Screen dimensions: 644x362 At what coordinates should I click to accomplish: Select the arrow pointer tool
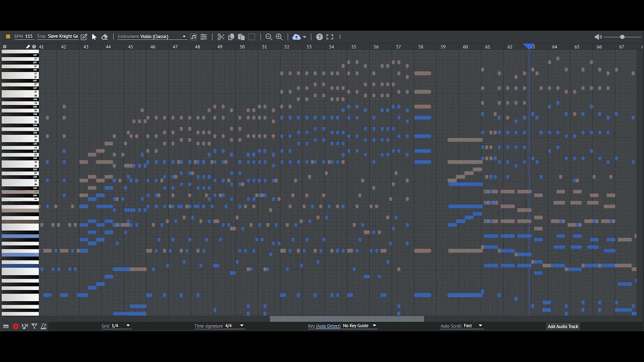(94, 37)
